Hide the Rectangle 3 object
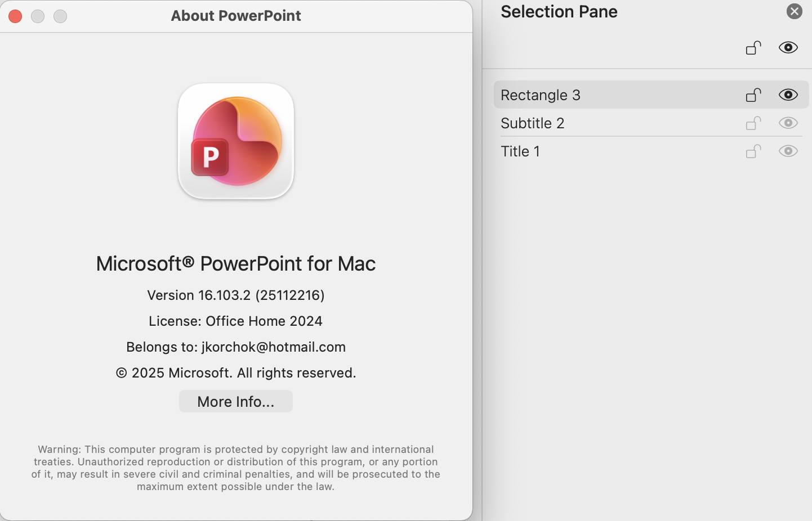 pyautogui.click(x=788, y=95)
